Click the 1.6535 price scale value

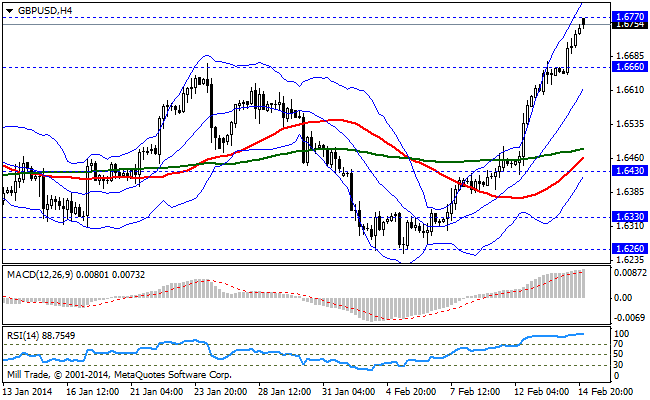(x=630, y=124)
